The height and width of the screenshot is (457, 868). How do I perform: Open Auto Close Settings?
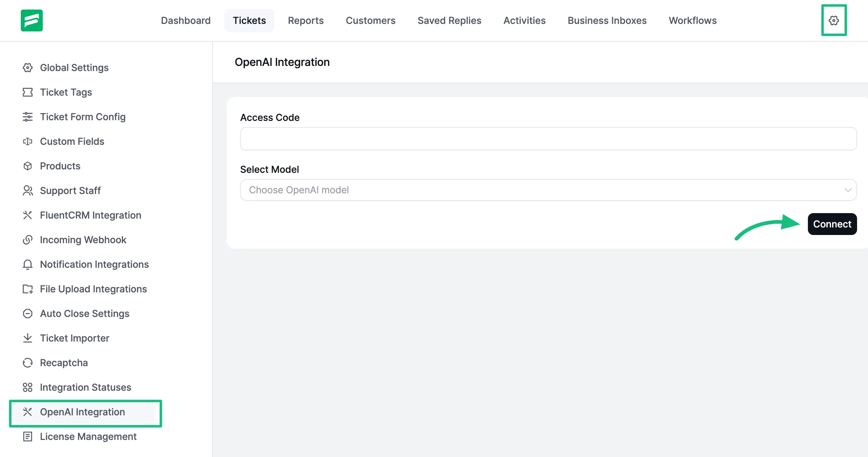click(84, 314)
